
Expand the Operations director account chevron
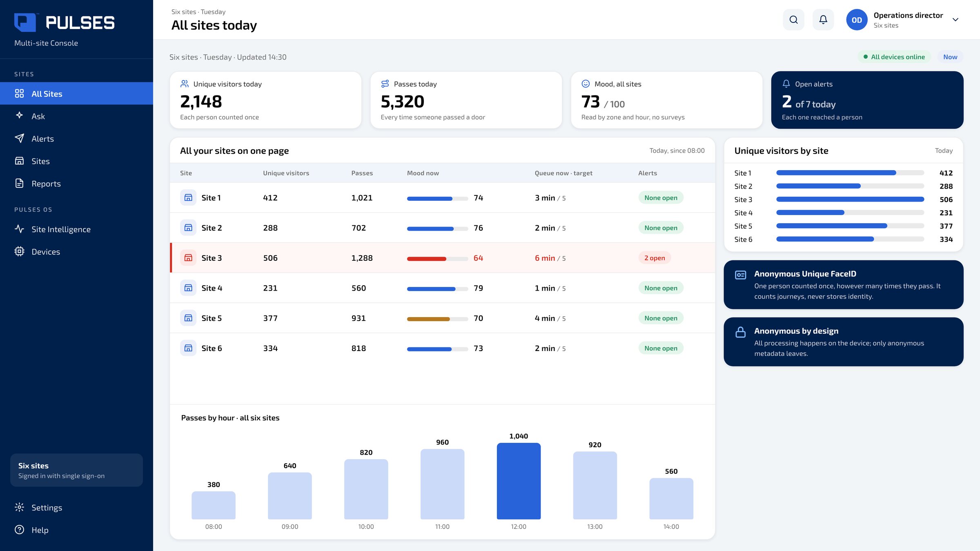coord(955,20)
